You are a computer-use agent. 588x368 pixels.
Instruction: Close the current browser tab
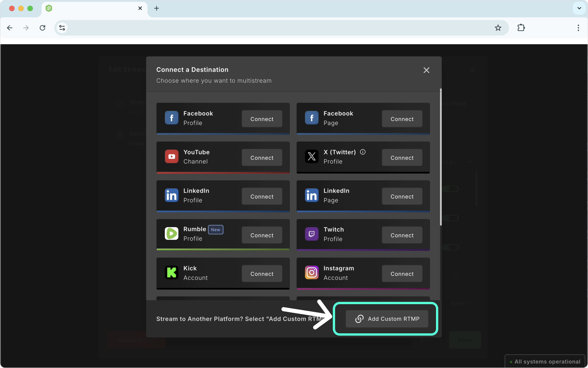140,8
